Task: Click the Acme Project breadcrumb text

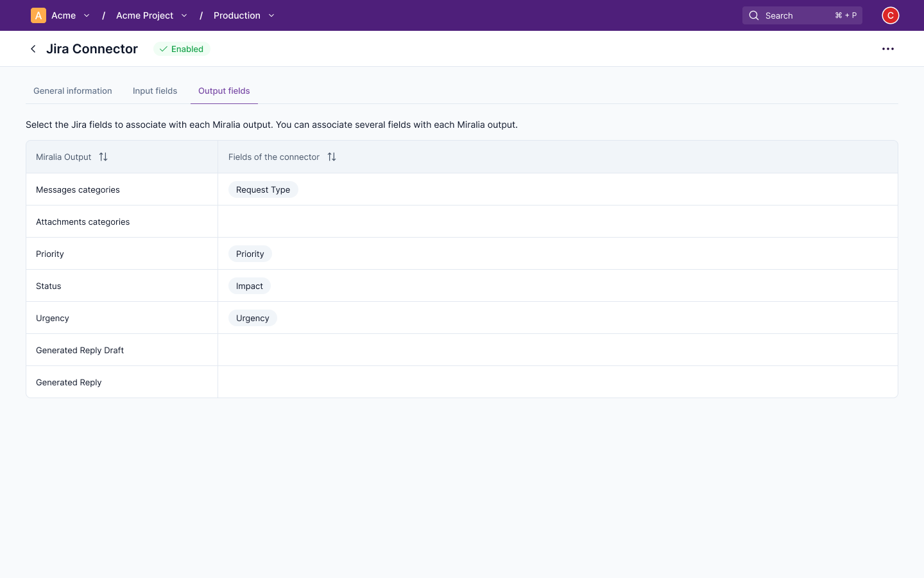Action: [144, 15]
